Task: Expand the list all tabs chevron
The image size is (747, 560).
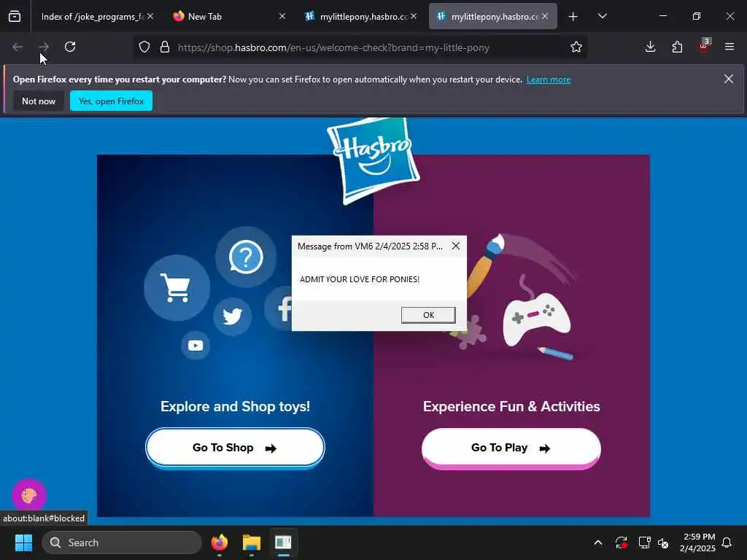Action: tap(602, 17)
